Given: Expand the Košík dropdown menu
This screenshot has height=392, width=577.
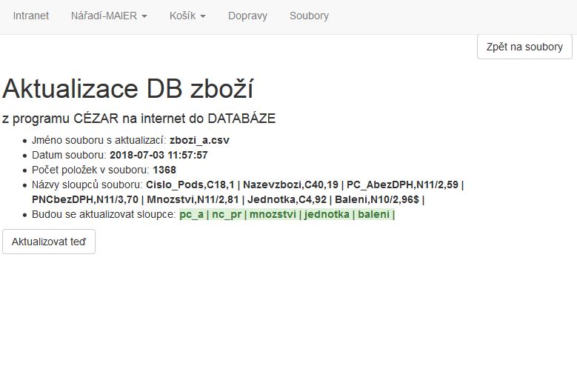Looking at the screenshot, I should click(x=187, y=16).
